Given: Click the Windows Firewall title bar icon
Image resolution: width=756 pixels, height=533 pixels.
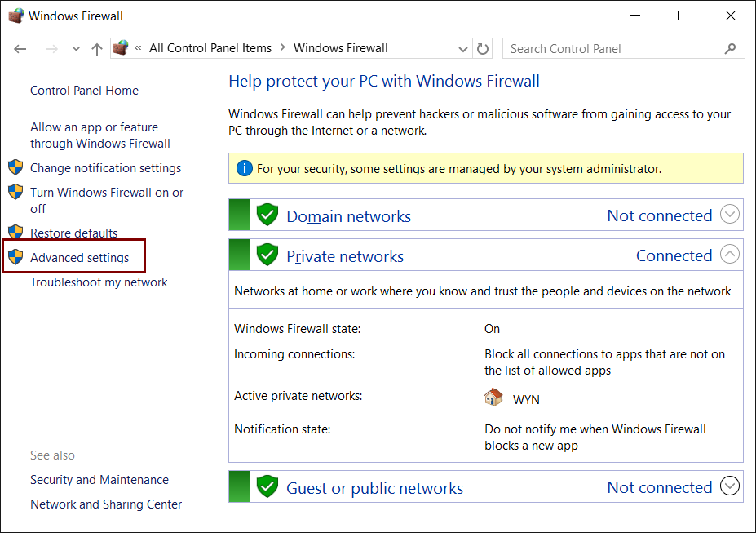Looking at the screenshot, I should coord(16,16).
